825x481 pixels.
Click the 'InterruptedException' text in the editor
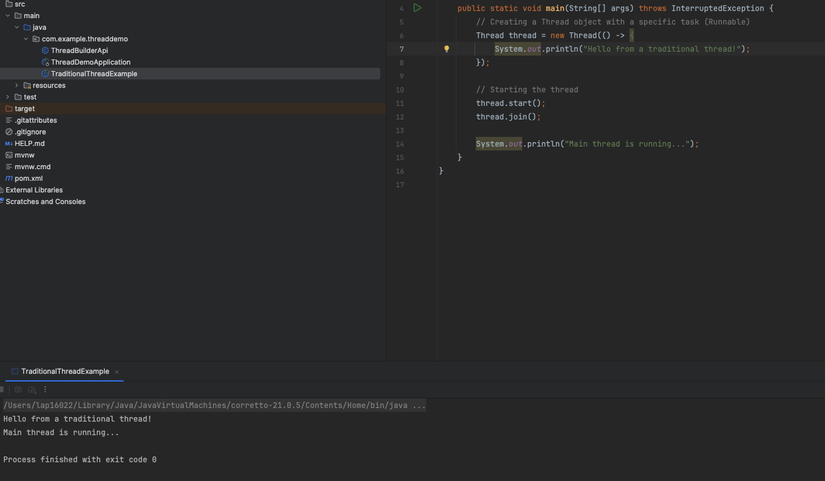coord(718,8)
